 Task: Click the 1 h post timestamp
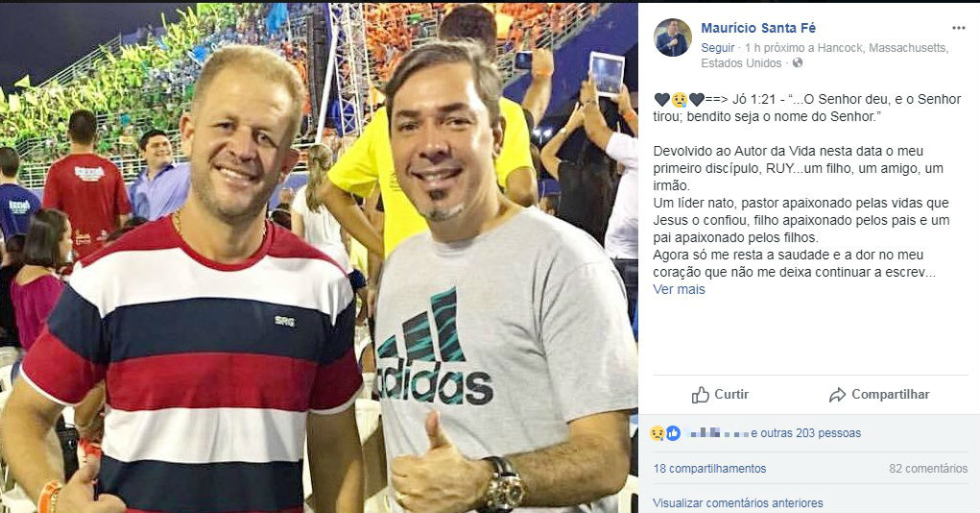(753, 47)
